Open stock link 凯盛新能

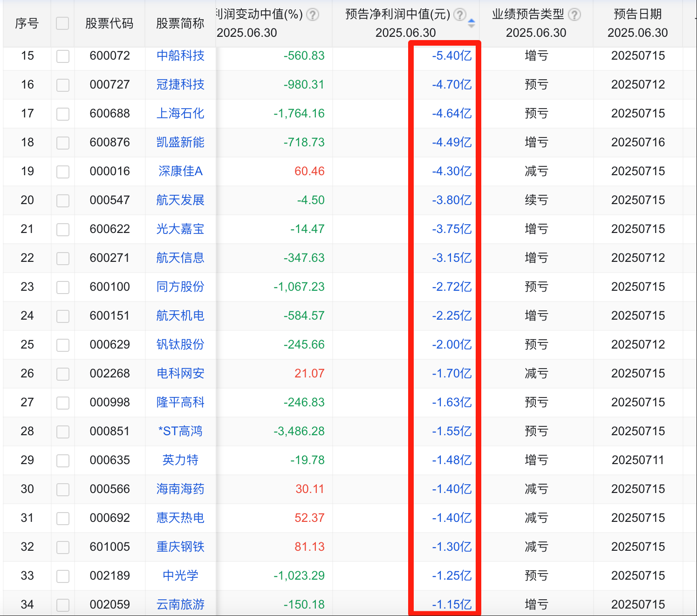(180, 142)
